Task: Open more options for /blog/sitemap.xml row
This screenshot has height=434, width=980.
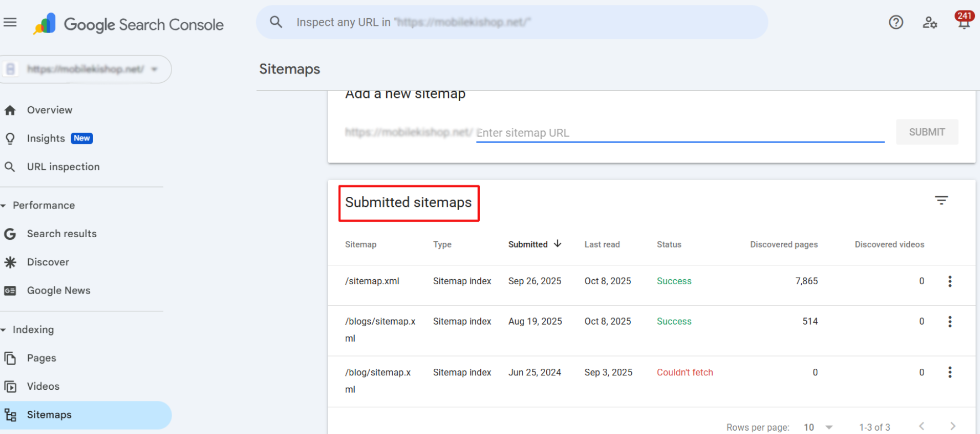Action: (950, 373)
